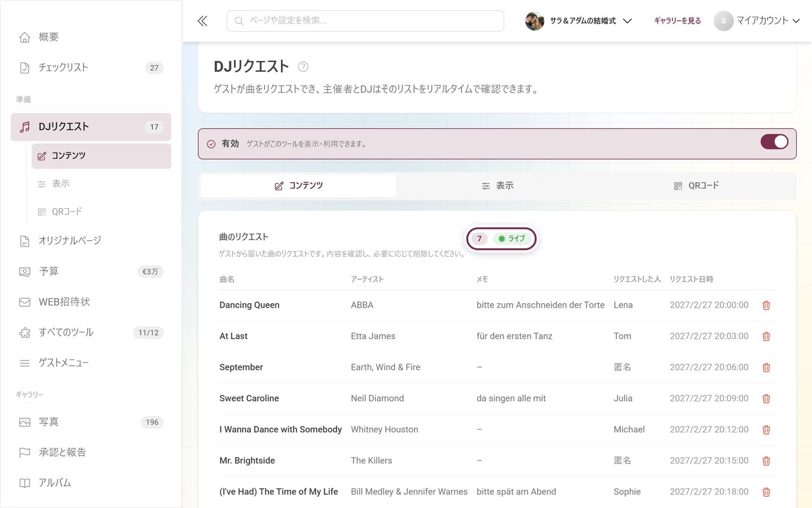This screenshot has width=812, height=508.
Task: Click the ギャラリーを見る link
Action: [x=677, y=21]
